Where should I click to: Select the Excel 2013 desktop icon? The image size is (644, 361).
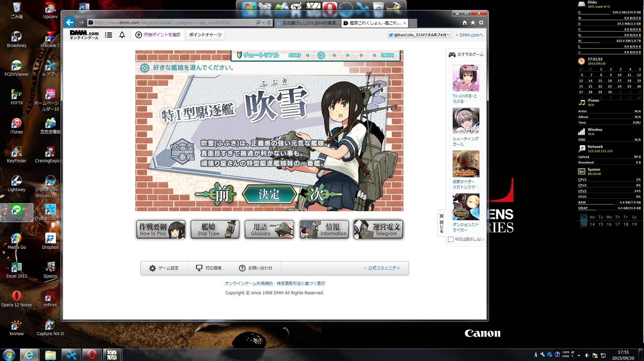click(16, 270)
